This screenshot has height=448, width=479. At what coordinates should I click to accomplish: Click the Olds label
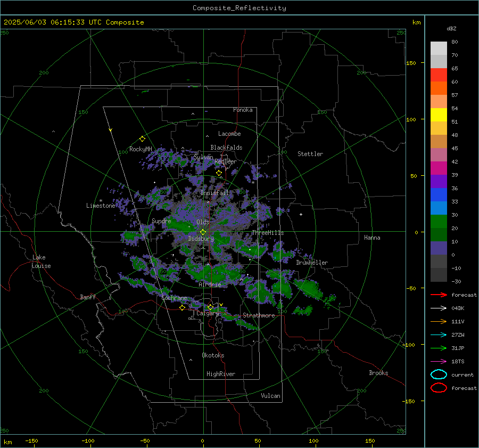click(203, 222)
